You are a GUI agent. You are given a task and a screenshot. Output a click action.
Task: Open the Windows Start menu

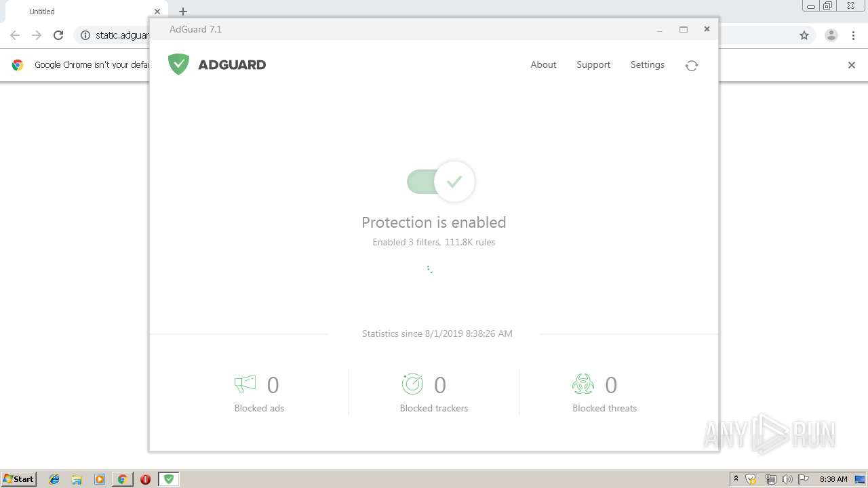19,479
